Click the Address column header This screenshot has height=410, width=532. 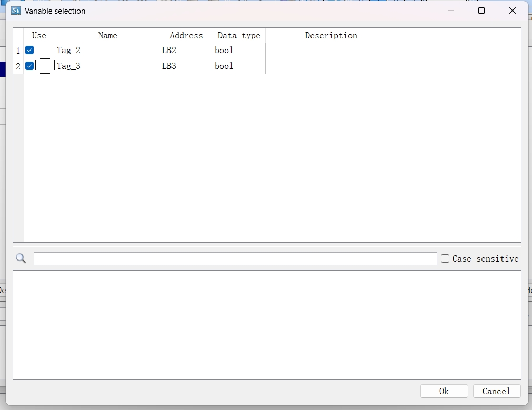click(x=186, y=36)
